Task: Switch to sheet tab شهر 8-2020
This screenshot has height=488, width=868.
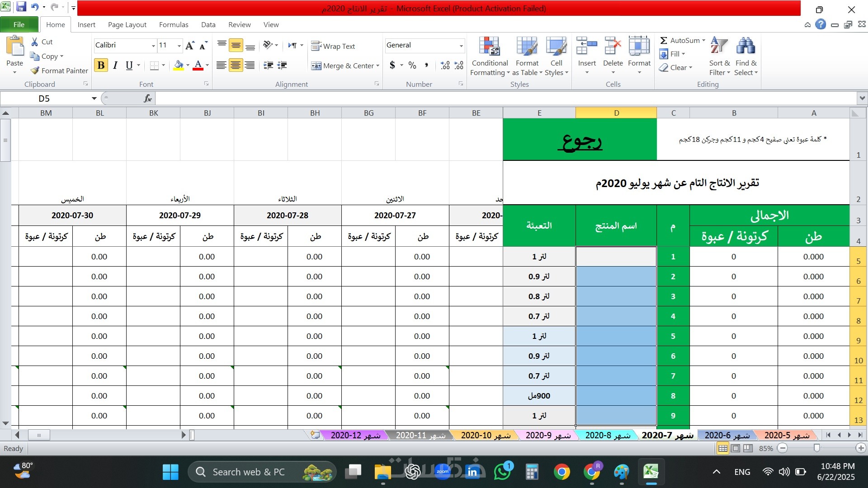Action: point(607,435)
